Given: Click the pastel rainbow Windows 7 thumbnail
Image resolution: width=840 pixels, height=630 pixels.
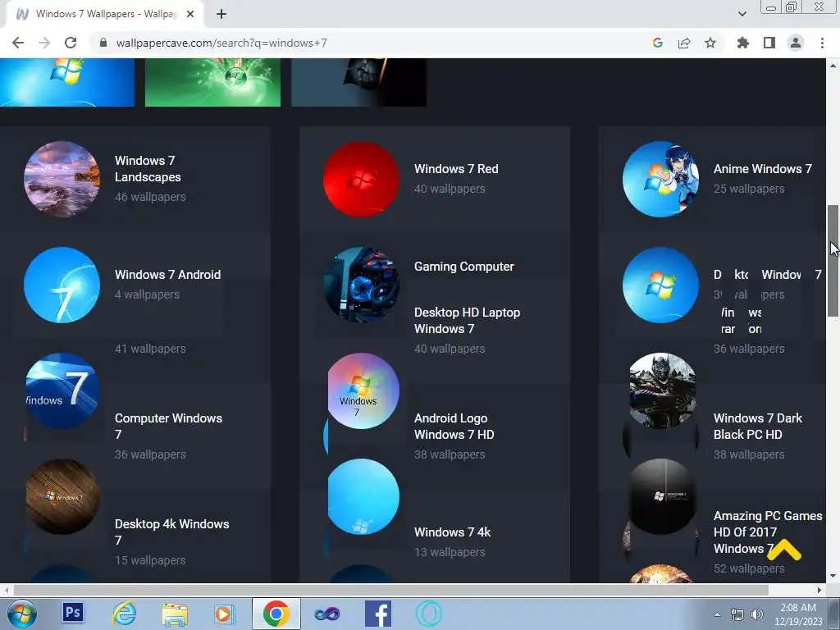Looking at the screenshot, I should pos(363,390).
